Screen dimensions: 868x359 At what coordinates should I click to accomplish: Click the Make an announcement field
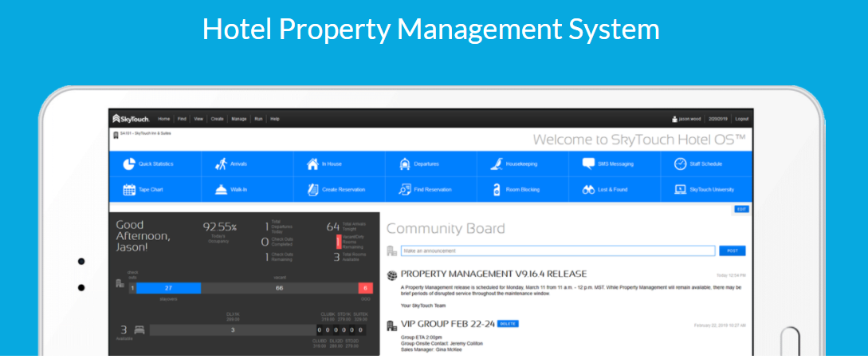tap(557, 251)
